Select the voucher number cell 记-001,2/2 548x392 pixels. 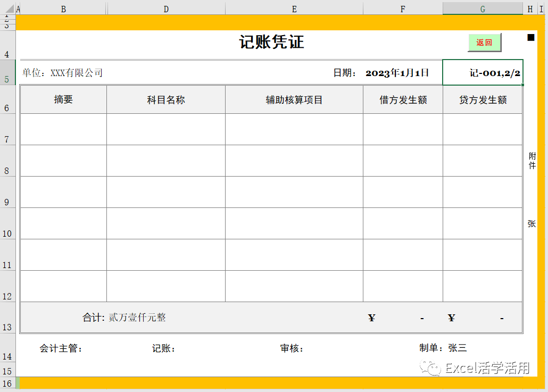tap(483, 72)
